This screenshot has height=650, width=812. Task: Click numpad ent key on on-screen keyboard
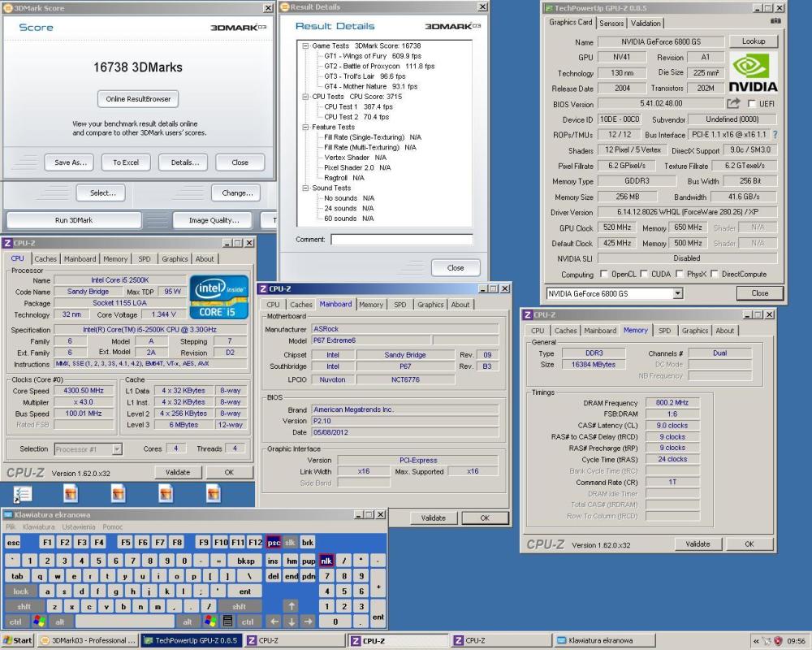pos(378,613)
